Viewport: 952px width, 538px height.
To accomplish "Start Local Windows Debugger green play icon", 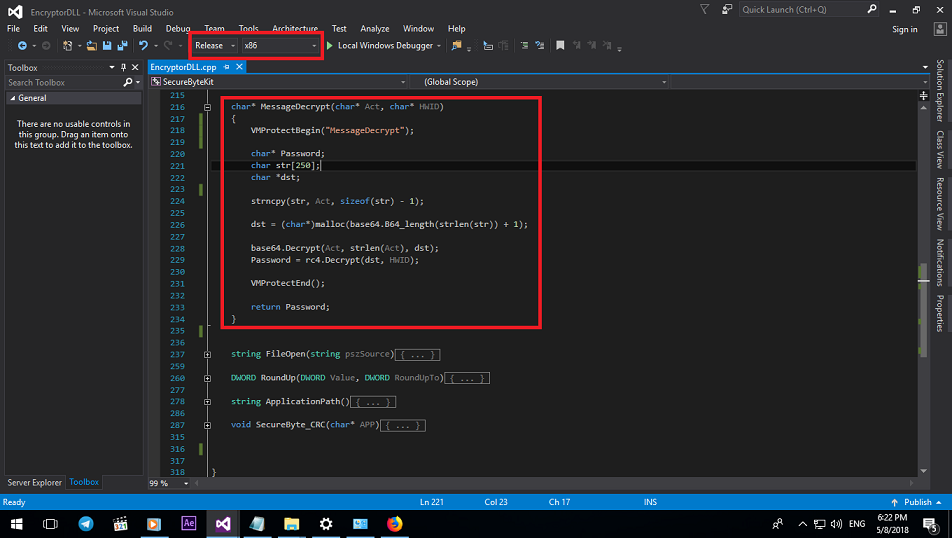I will click(330, 46).
